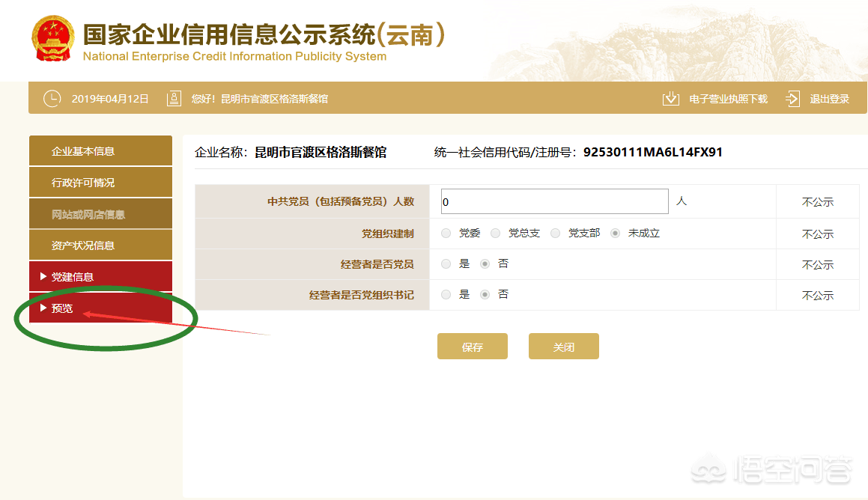Click the clock icon beside the date
Image resolution: width=868 pixels, height=500 pixels.
[x=52, y=97]
